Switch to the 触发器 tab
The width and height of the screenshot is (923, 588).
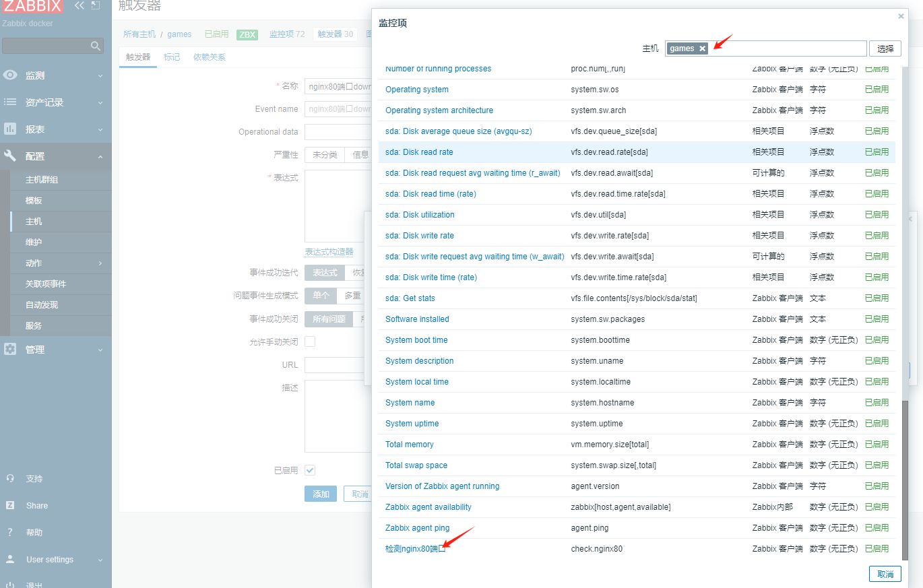pyautogui.click(x=138, y=57)
